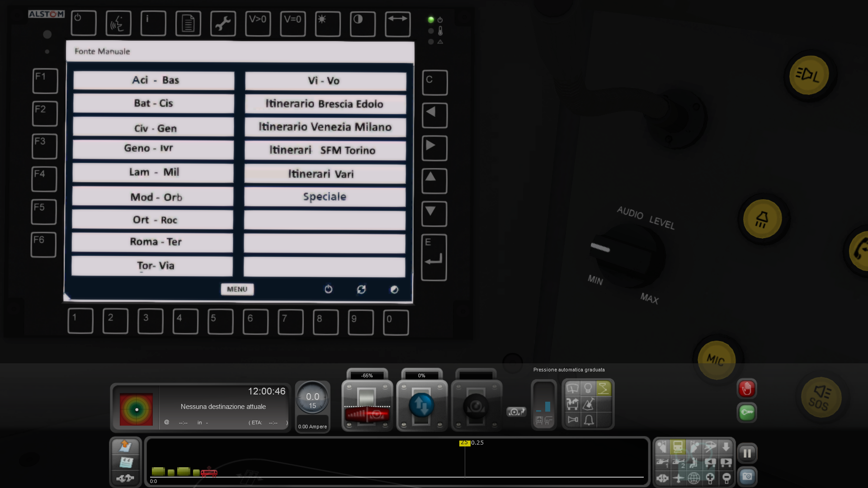This screenshot has width=868, height=488.
Task: Activate the red emergency brake hand button
Action: tap(747, 389)
